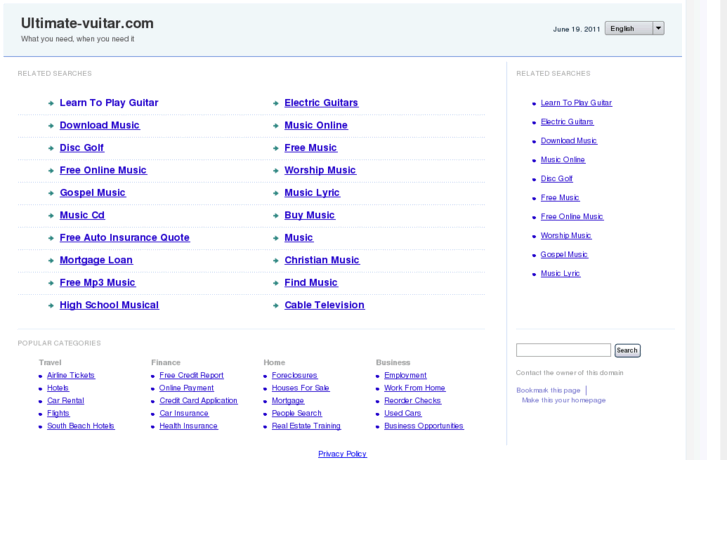Screen dimensions: 727x545
Task: Open large 'Free Music' link
Action: pyautogui.click(x=311, y=147)
